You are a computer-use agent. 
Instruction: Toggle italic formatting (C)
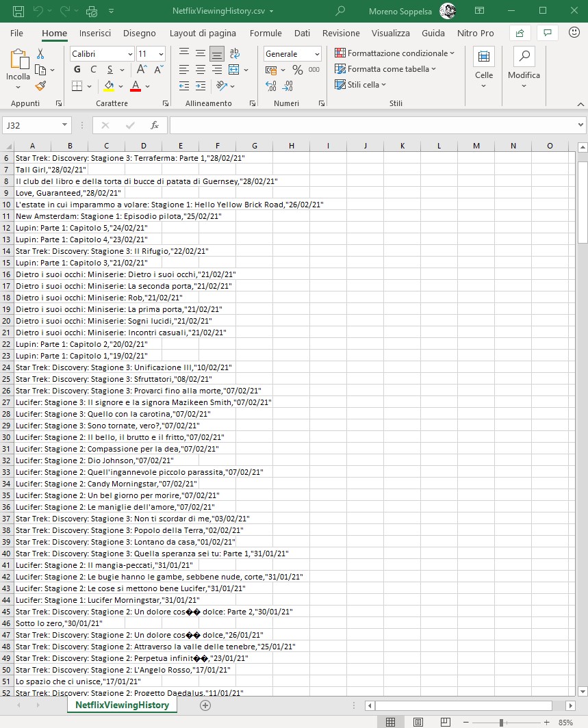[94, 70]
